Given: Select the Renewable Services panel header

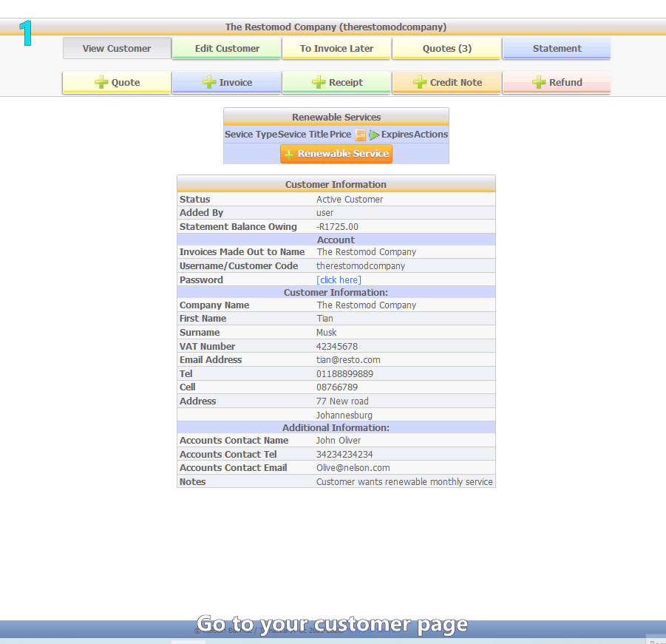Looking at the screenshot, I should (336, 117).
